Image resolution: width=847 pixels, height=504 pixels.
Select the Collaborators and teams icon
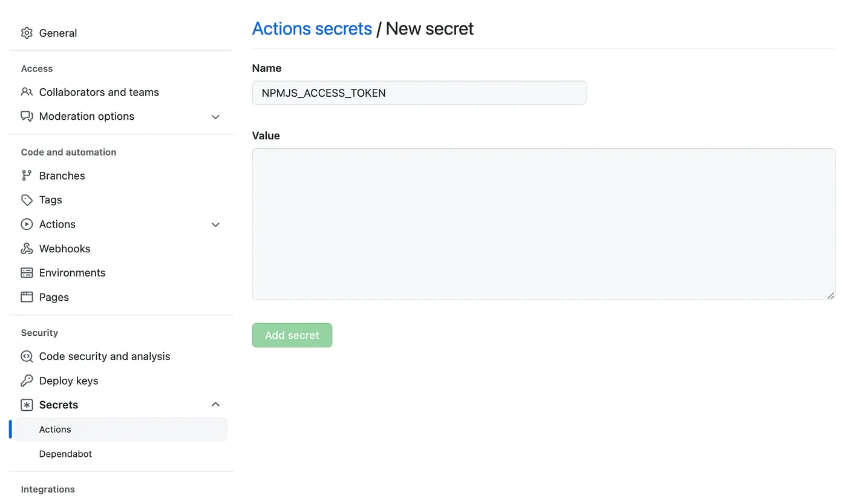point(27,92)
